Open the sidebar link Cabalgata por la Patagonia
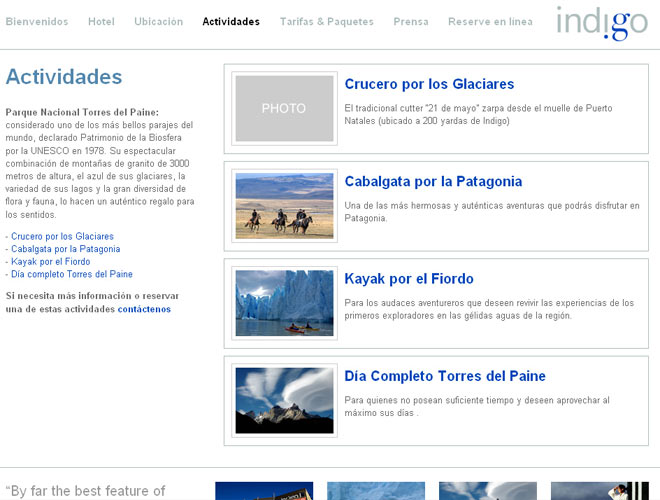Image resolution: width=660 pixels, height=500 pixels. 66,249
